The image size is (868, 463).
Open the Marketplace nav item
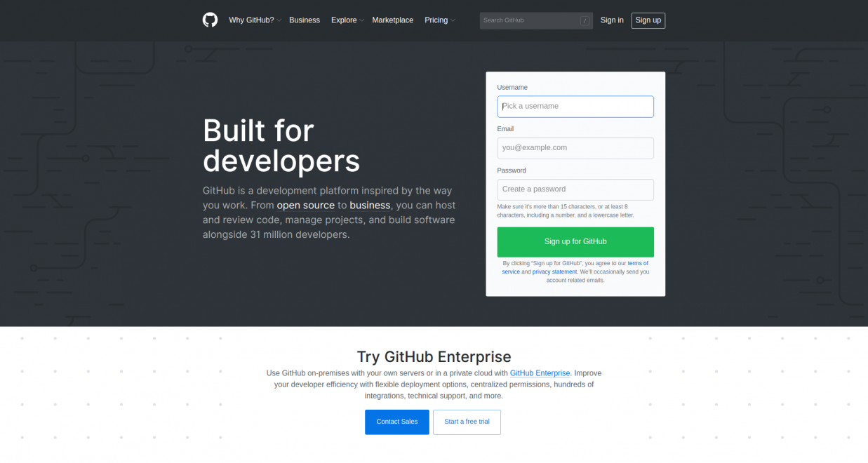click(393, 20)
